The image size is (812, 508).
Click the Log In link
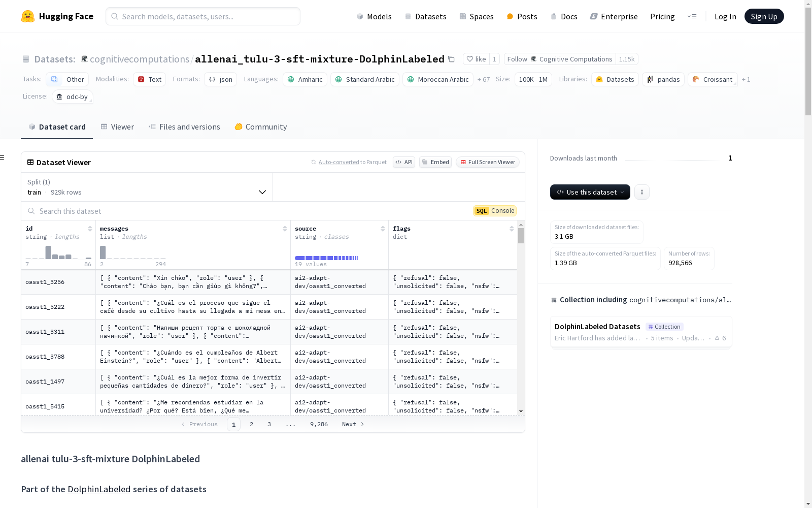click(x=725, y=16)
